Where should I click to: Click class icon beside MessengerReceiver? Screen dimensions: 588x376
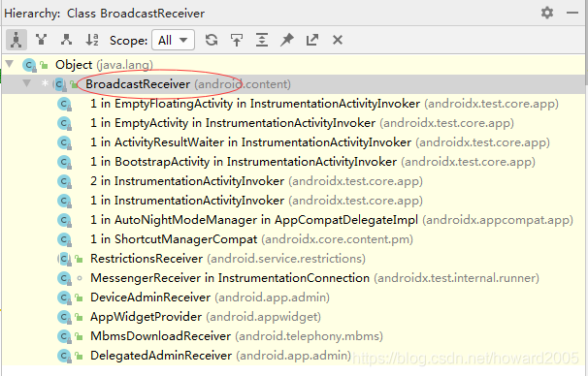pos(64,279)
